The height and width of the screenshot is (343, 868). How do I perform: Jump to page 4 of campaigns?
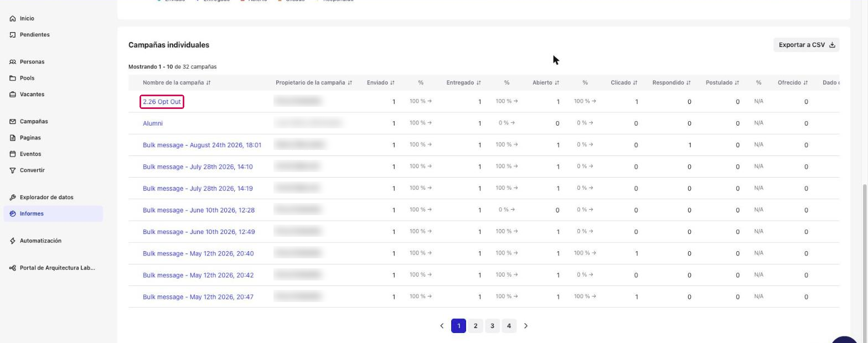point(509,326)
